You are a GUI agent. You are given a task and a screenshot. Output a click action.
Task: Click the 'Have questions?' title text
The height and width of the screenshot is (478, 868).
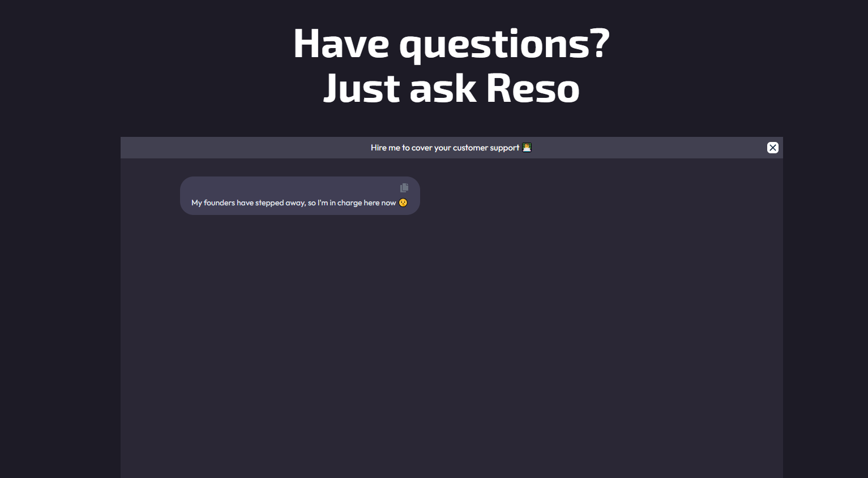(451, 42)
